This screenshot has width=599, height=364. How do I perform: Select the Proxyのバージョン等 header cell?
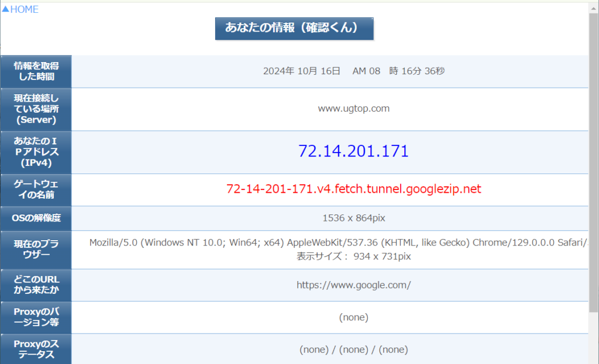(36, 317)
